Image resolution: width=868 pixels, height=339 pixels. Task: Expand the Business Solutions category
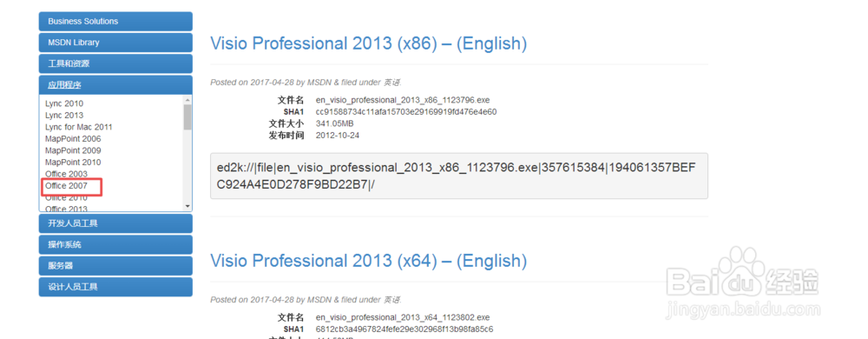(x=115, y=22)
